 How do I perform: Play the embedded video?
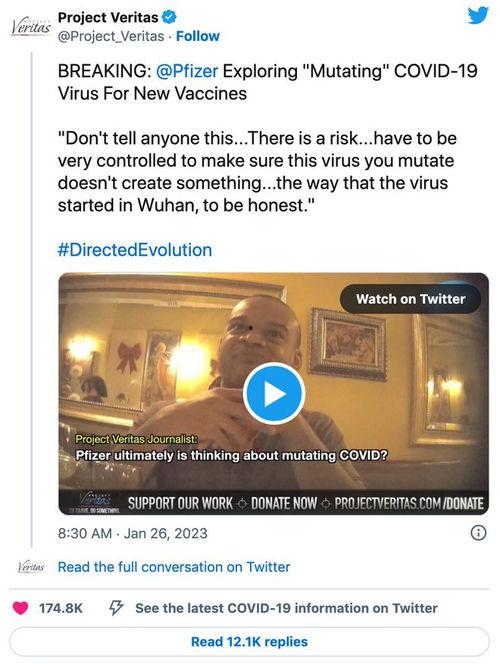(x=274, y=393)
